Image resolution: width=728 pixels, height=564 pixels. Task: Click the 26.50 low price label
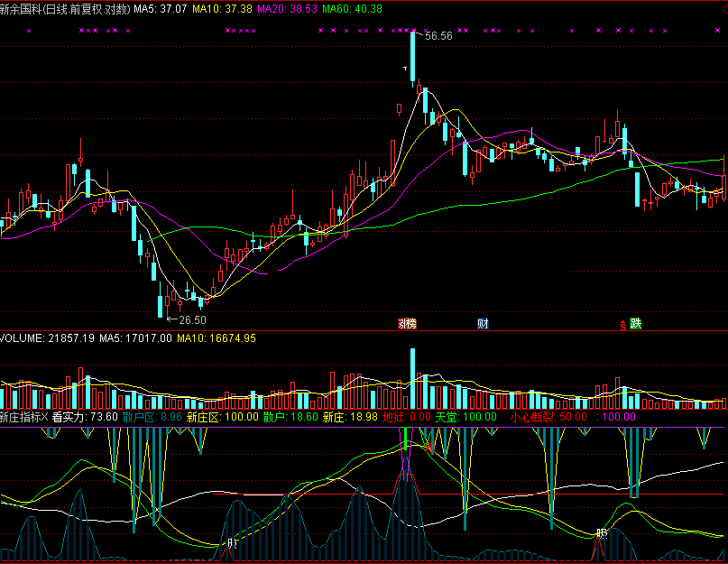click(193, 320)
